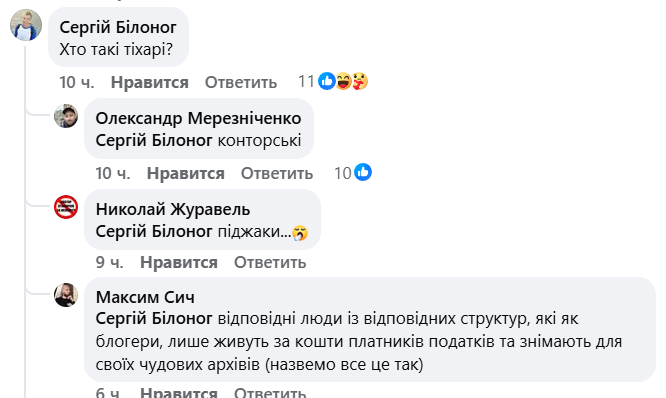Click Олександр Мерезніченко's avatar picture

66,116
